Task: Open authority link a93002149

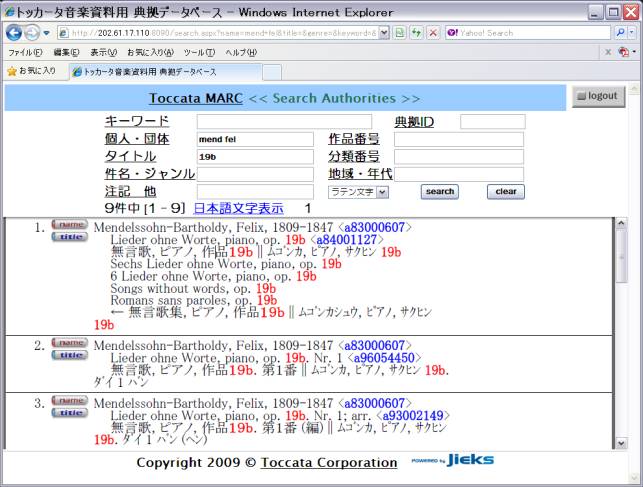Action: [413, 416]
